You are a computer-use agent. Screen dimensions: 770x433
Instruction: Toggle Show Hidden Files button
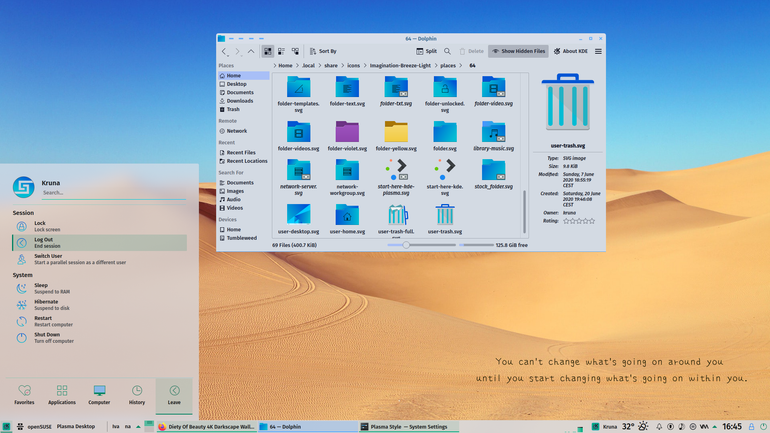518,51
